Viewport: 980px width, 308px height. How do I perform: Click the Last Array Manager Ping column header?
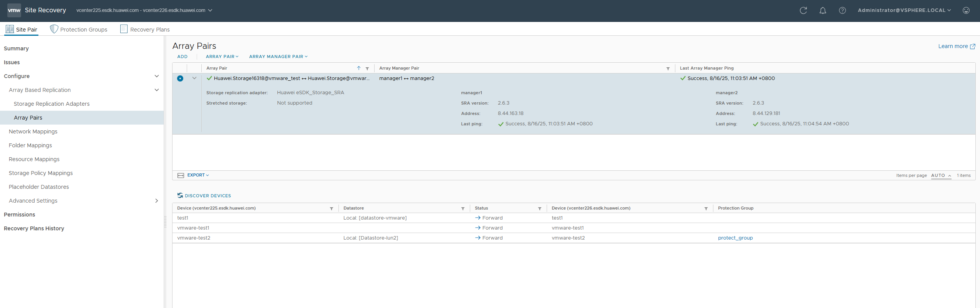coord(706,68)
